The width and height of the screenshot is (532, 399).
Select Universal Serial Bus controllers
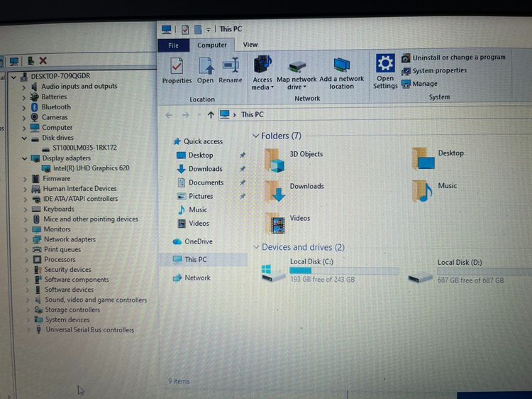(x=84, y=330)
